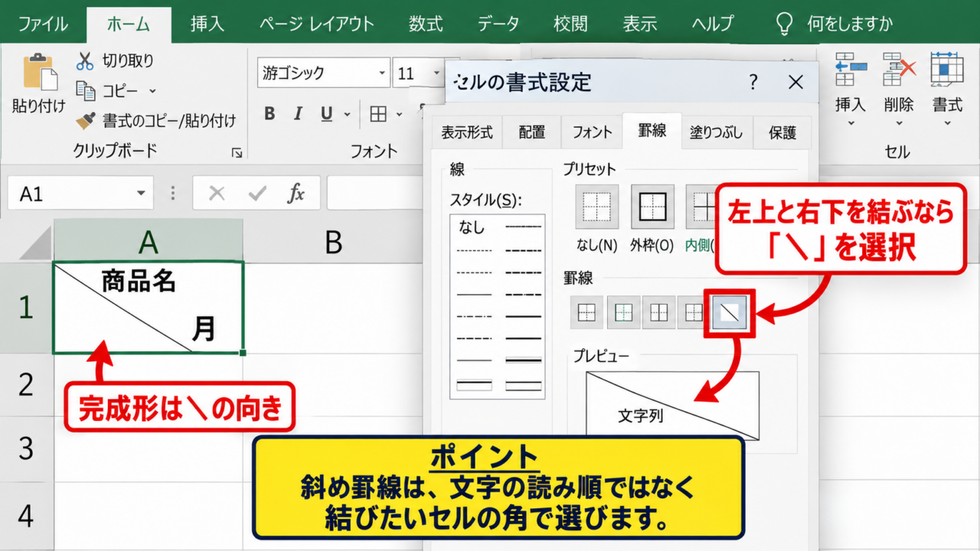Click the ? help icon in セルの書式設定

point(754,82)
